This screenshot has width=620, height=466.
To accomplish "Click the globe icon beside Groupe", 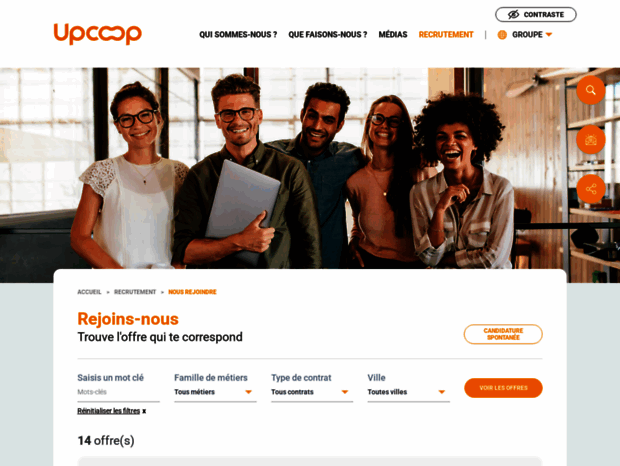I will [x=502, y=35].
